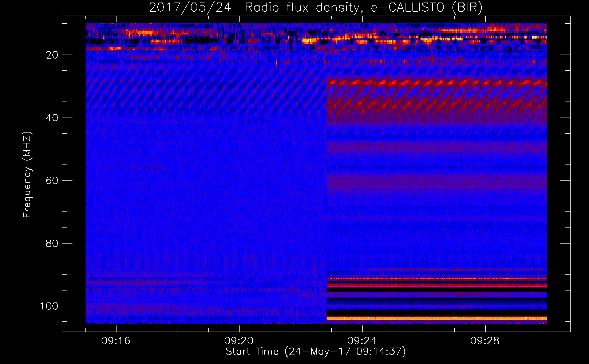Click the 20 MHz frequency tick label
The height and width of the screenshot is (364, 589).
pyautogui.click(x=52, y=55)
